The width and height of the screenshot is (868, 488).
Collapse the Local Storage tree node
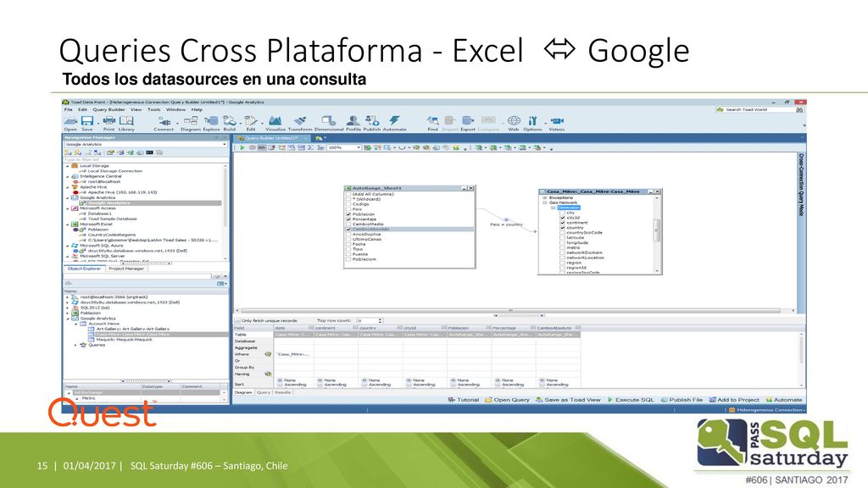click(68, 165)
